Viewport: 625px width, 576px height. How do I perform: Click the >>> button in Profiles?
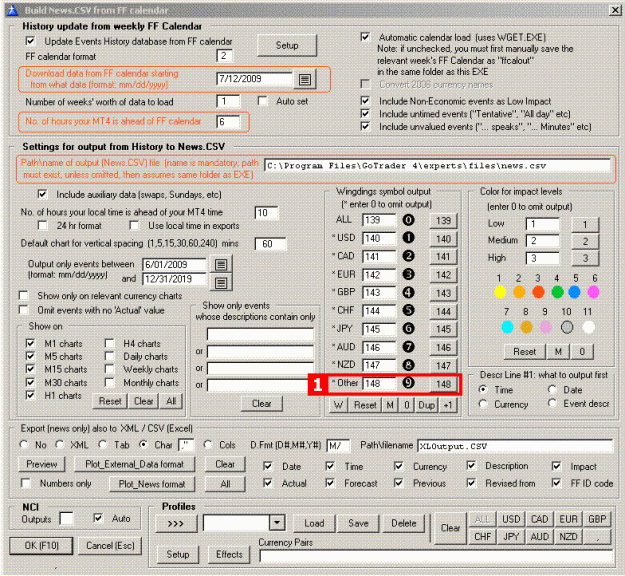pyautogui.click(x=176, y=523)
